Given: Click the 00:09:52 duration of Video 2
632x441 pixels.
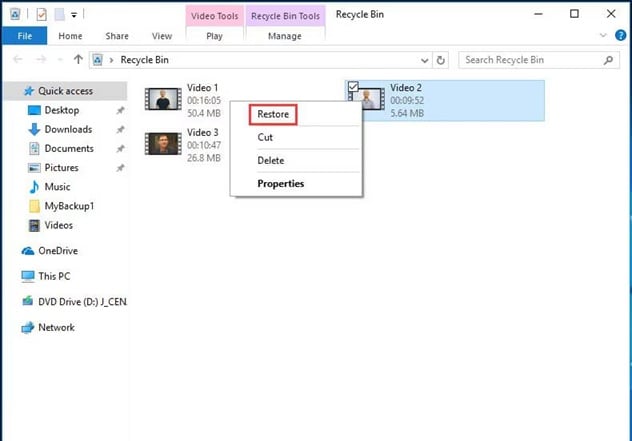Looking at the screenshot, I should [407, 100].
